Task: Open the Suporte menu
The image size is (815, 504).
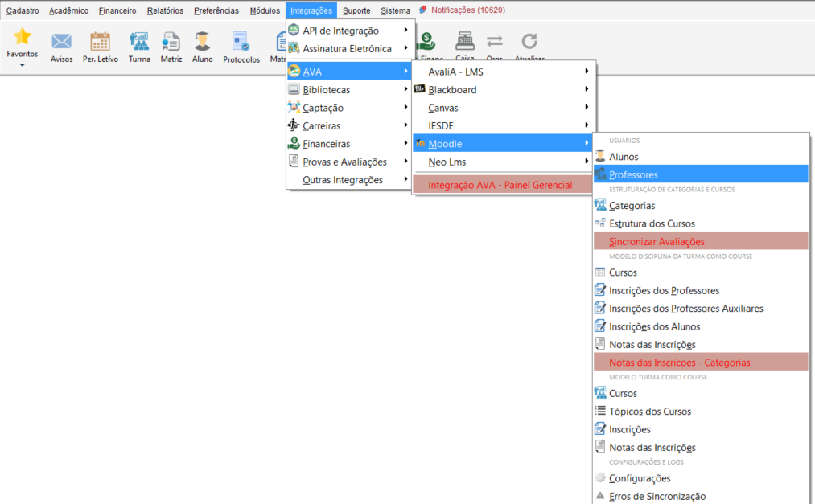Action: click(356, 10)
